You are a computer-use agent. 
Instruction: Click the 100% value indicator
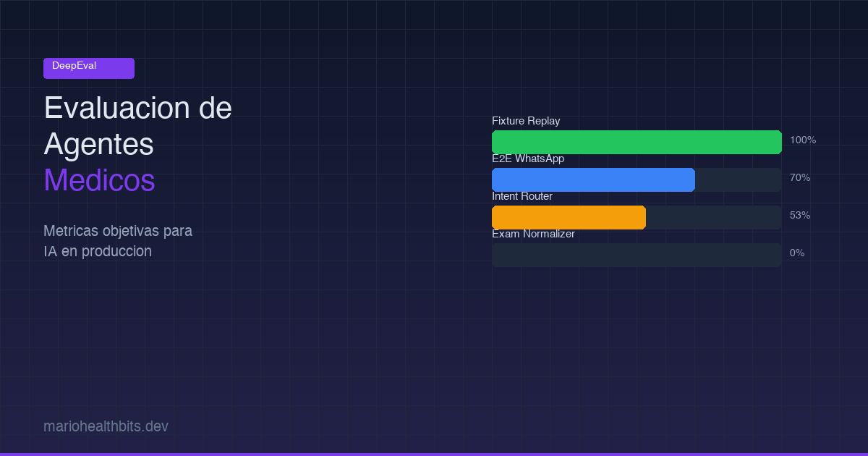802,140
